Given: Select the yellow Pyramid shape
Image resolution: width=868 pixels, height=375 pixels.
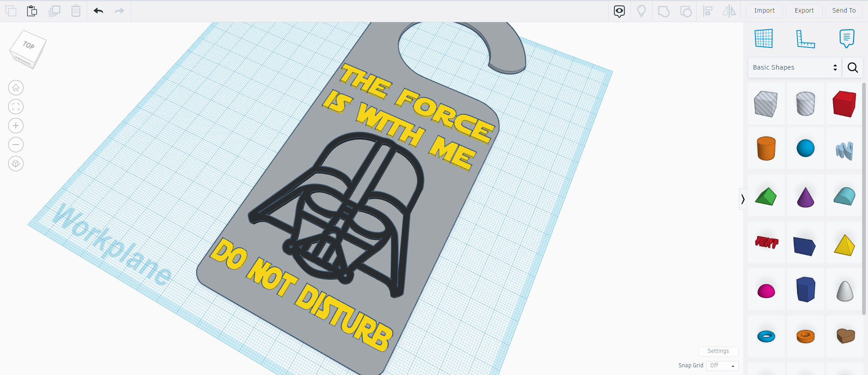Looking at the screenshot, I should 844,245.
